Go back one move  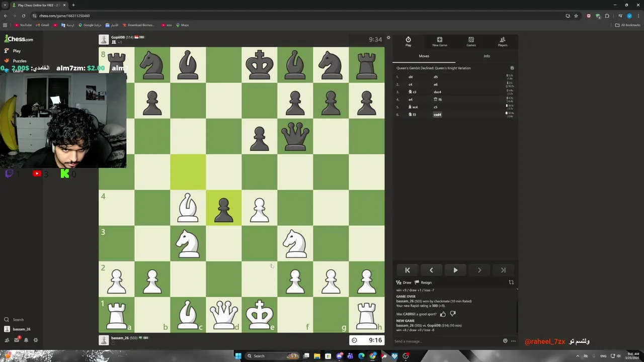pos(431,270)
